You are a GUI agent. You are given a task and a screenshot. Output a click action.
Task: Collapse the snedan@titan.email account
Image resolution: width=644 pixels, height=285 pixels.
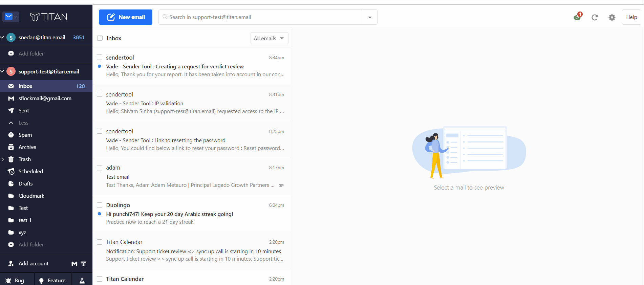coord(2,37)
